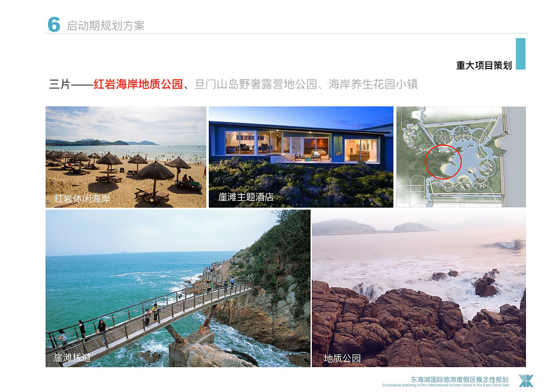Click the gray 旦门山岛野奢露营地公园 text
Viewport: 555px width, 392px height.
click(255, 84)
